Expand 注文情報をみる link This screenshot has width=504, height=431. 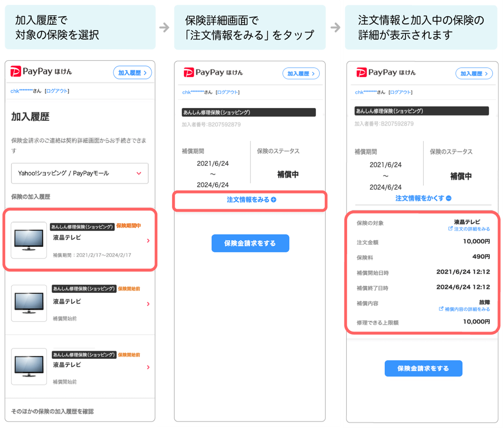coord(251,200)
